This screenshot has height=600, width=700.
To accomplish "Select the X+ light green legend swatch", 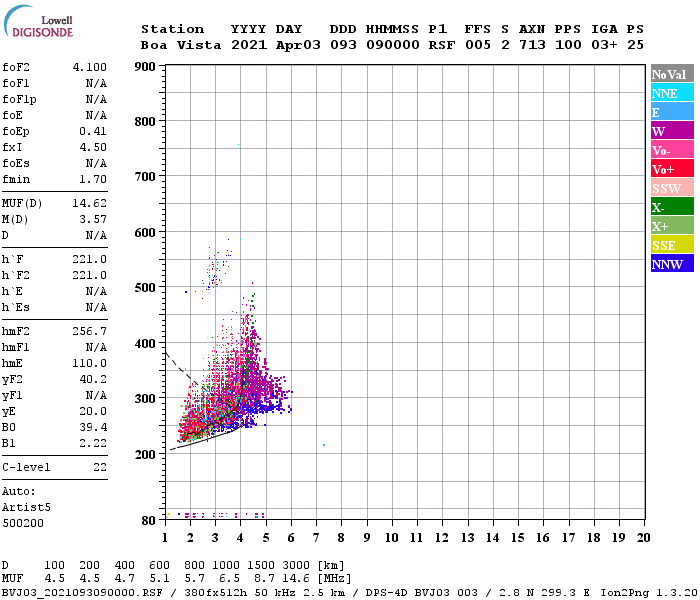I will (672, 226).
